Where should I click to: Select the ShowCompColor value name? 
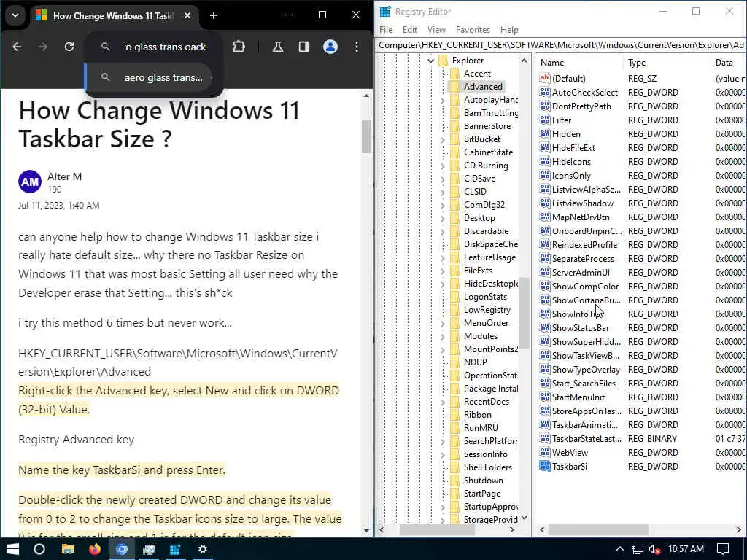click(x=585, y=287)
